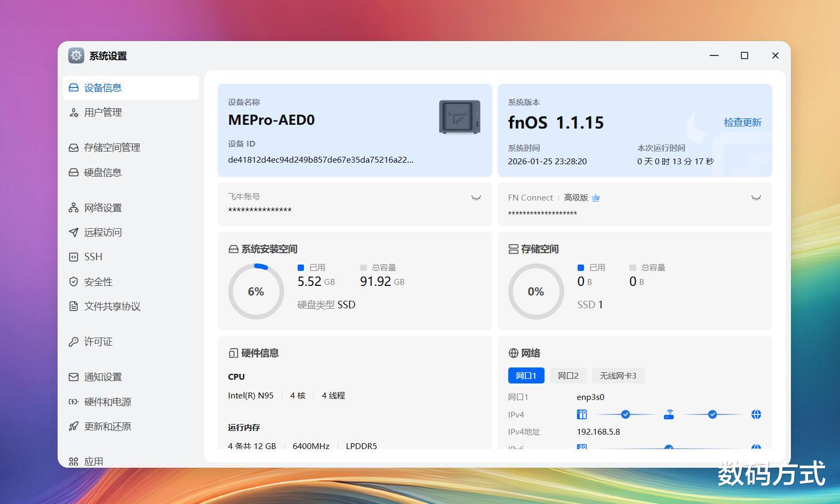Screen dimensions: 840x504
Task: Click the IPv4 row internet globe icon
Action: pos(756,414)
